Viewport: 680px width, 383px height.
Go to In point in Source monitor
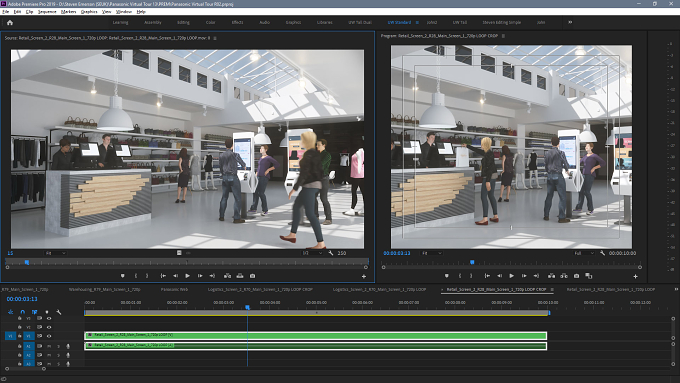pyautogui.click(x=163, y=276)
